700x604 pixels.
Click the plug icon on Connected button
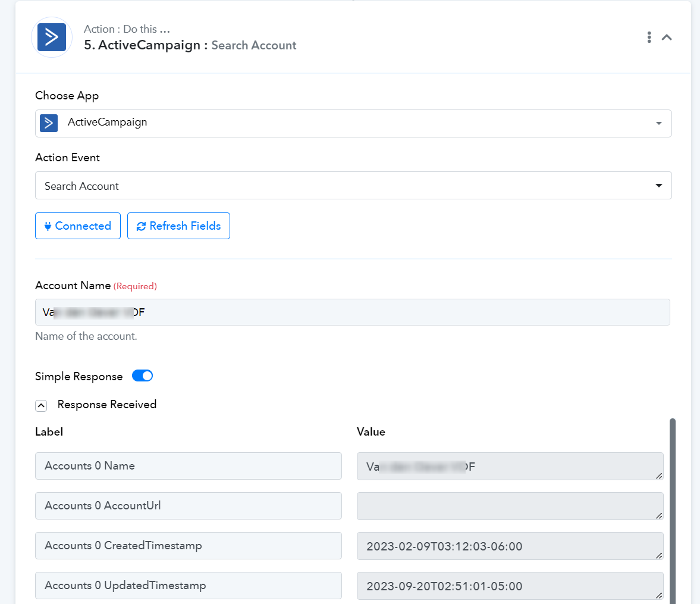tap(48, 226)
